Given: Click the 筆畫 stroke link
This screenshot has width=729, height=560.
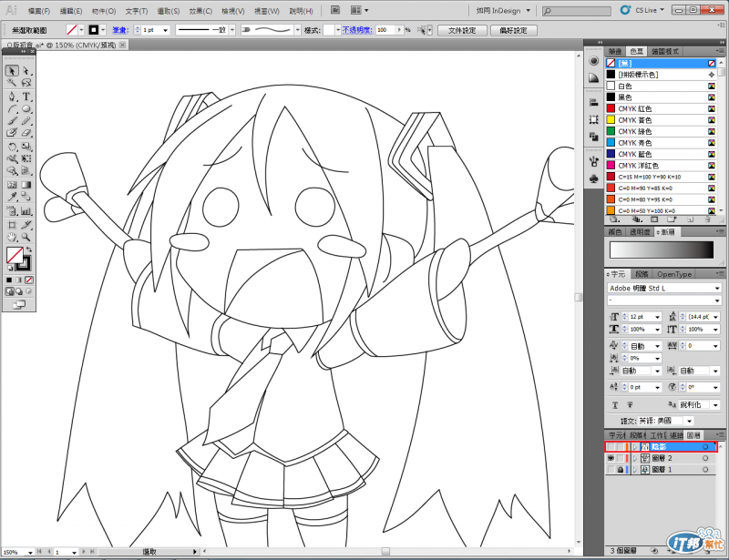Looking at the screenshot, I should (x=120, y=30).
